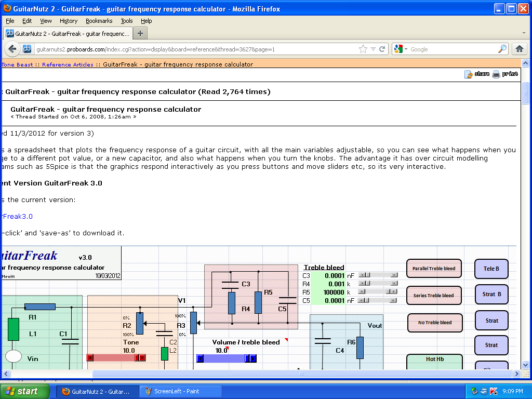Image resolution: width=532 pixels, height=399 pixels.
Task: Open the Windows start button
Action: point(25,391)
